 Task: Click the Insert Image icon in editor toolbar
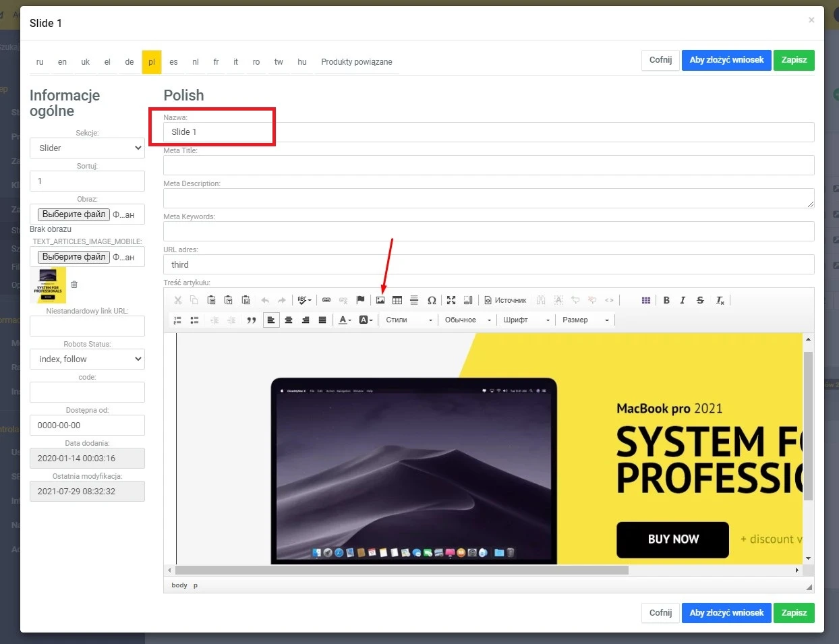tap(380, 300)
